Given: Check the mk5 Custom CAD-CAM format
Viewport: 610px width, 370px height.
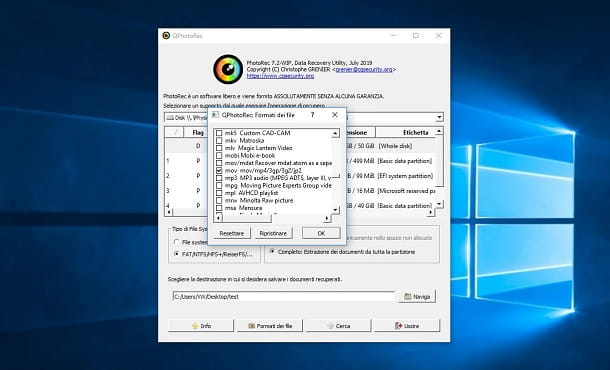Looking at the screenshot, I should click(x=219, y=133).
